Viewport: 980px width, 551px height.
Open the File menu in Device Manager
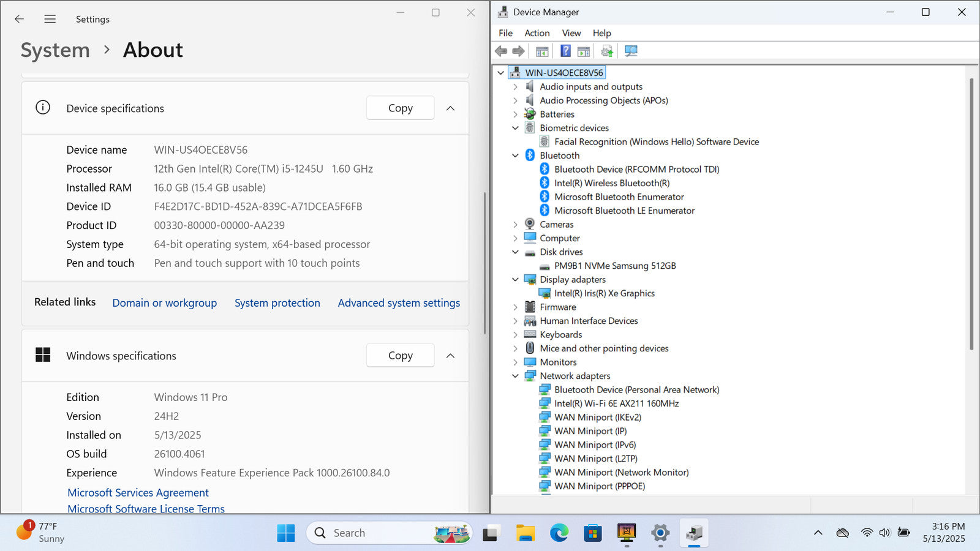(505, 33)
